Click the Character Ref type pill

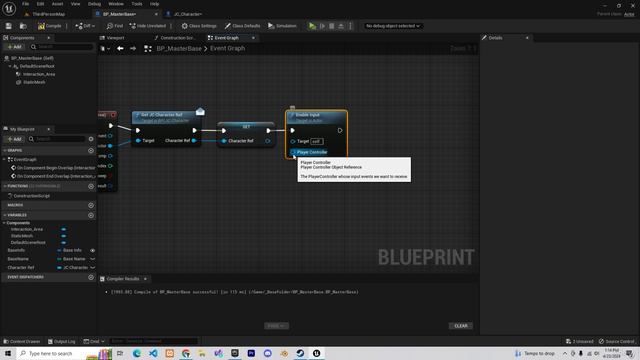click(73, 268)
